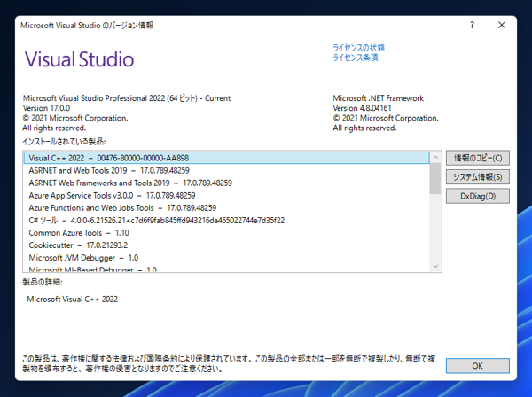Screen dimensions: 532x397
Task: Select Azure App Service Tools v3.0.0 row
Action: coord(227,196)
